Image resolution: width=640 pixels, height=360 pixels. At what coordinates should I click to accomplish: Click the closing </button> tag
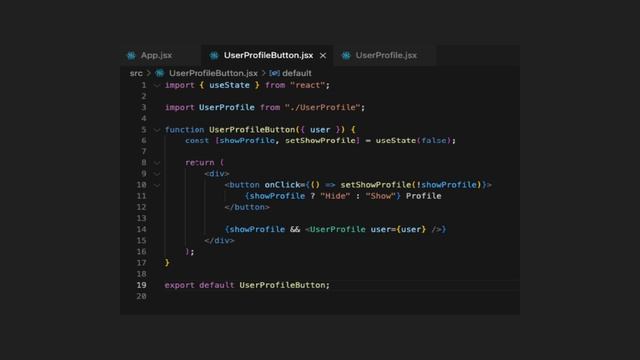(x=247, y=207)
